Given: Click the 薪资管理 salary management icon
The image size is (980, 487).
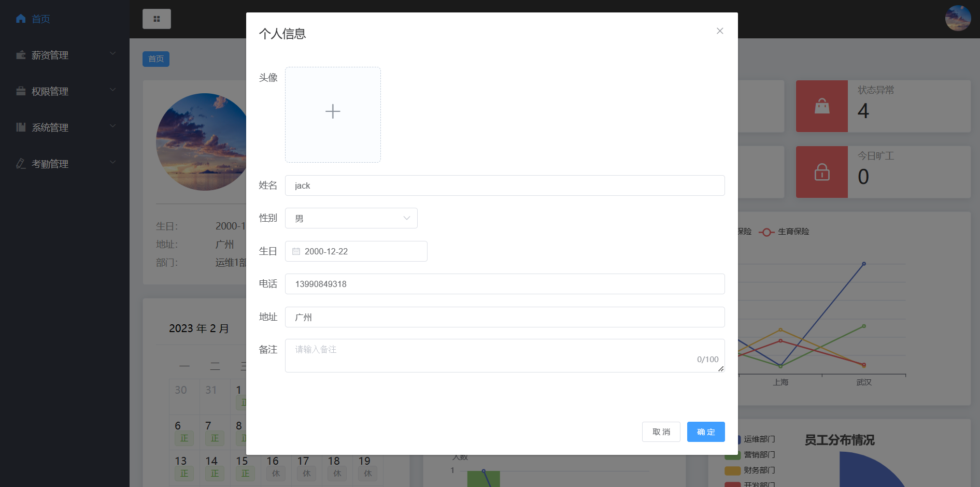Looking at the screenshot, I should coord(21,54).
